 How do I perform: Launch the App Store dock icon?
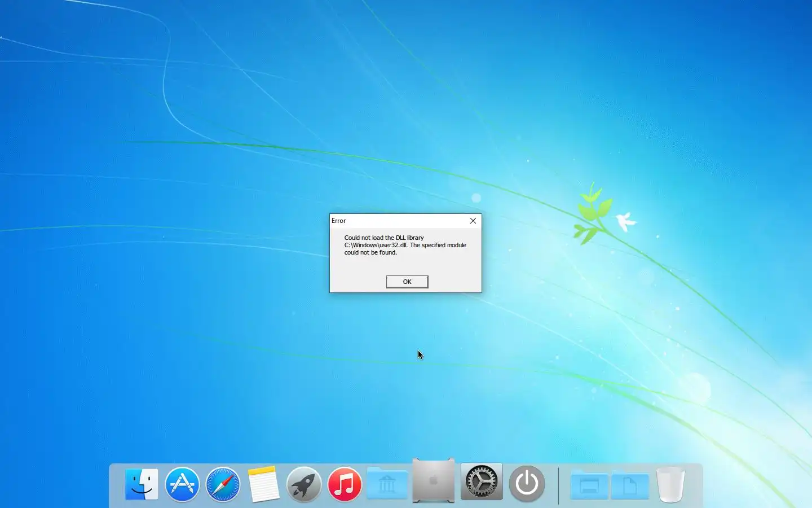click(x=182, y=484)
